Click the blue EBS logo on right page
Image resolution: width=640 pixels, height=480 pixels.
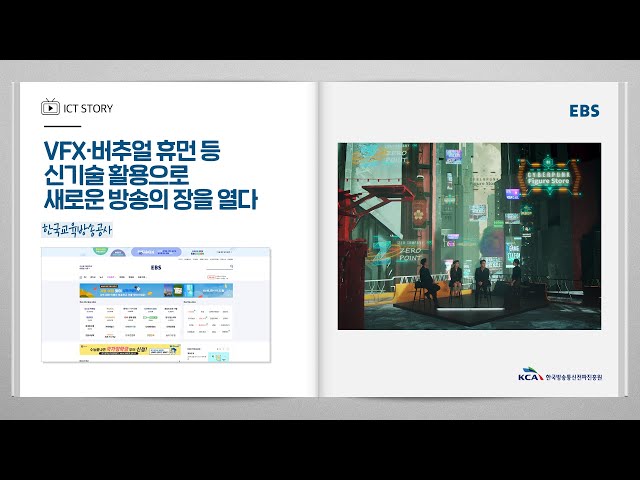click(x=584, y=111)
